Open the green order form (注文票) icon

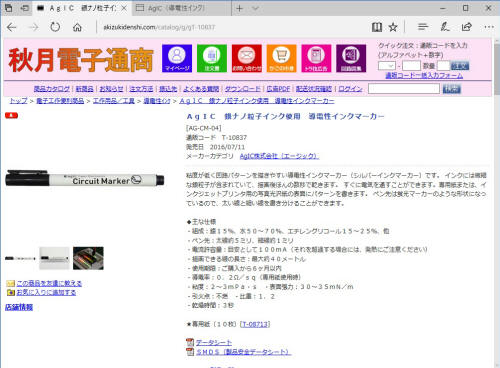(x=212, y=58)
